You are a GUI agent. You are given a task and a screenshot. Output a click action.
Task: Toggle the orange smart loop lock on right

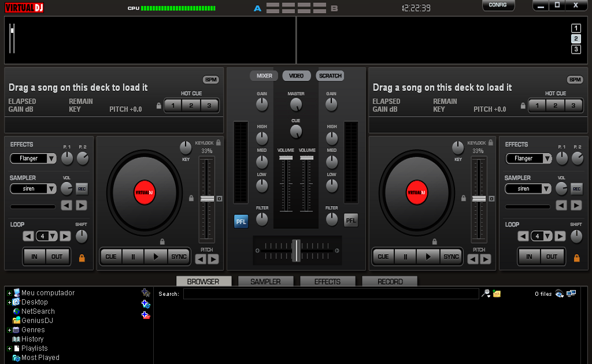576,258
